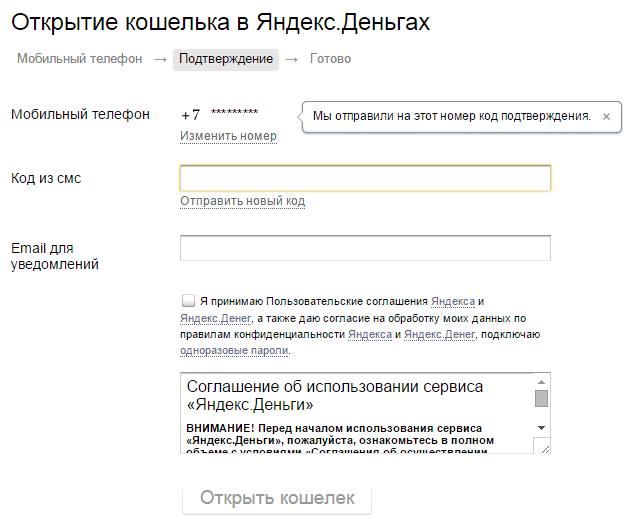This screenshot has height=529, width=640.
Task: Click the masked phone number '+7 *********'
Action: pyautogui.click(x=220, y=114)
